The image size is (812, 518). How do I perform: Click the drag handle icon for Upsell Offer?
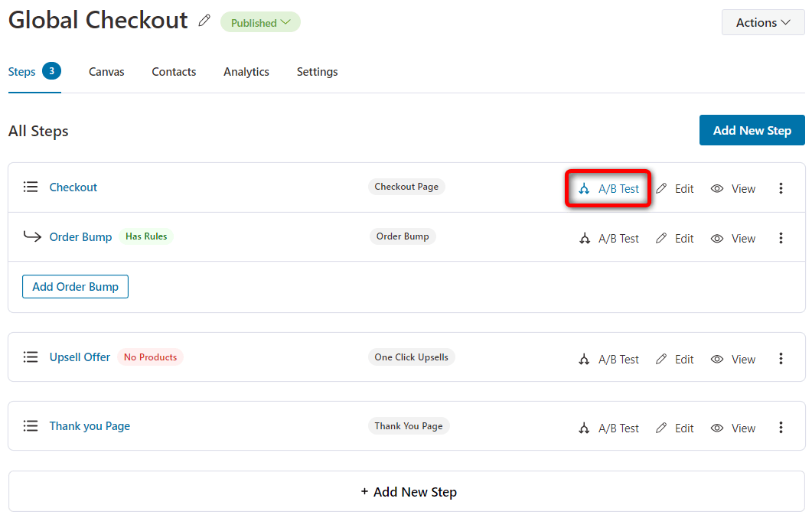pos(31,357)
